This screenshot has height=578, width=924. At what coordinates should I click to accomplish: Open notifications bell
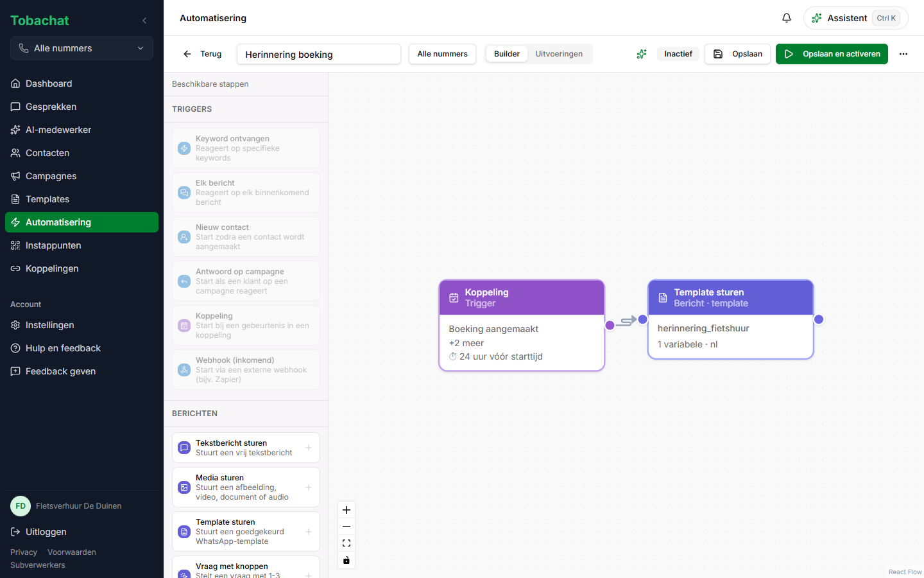click(x=787, y=18)
